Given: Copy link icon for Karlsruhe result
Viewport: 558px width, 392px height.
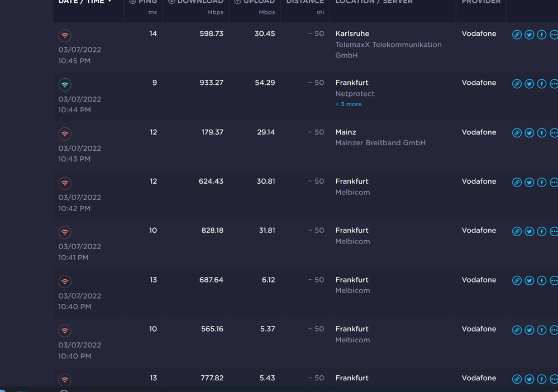Looking at the screenshot, I should coord(517,35).
